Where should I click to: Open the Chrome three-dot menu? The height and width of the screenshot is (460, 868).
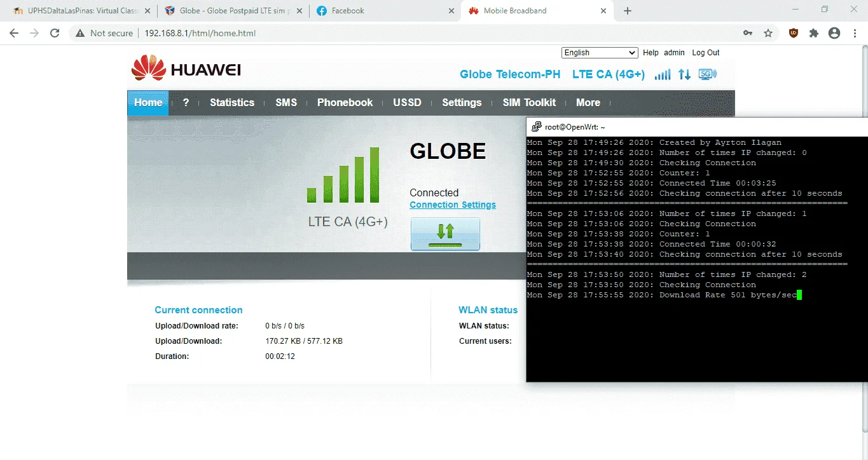pyautogui.click(x=854, y=33)
